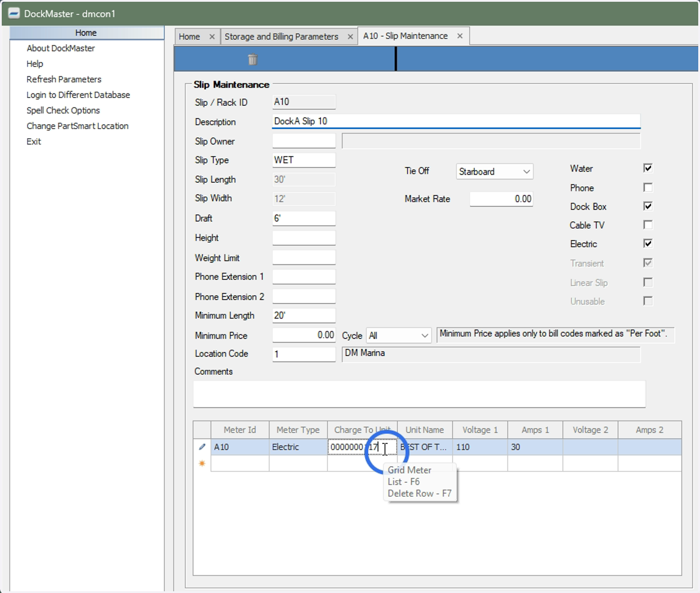Toggle the Dock Box checkbox

[647, 206]
